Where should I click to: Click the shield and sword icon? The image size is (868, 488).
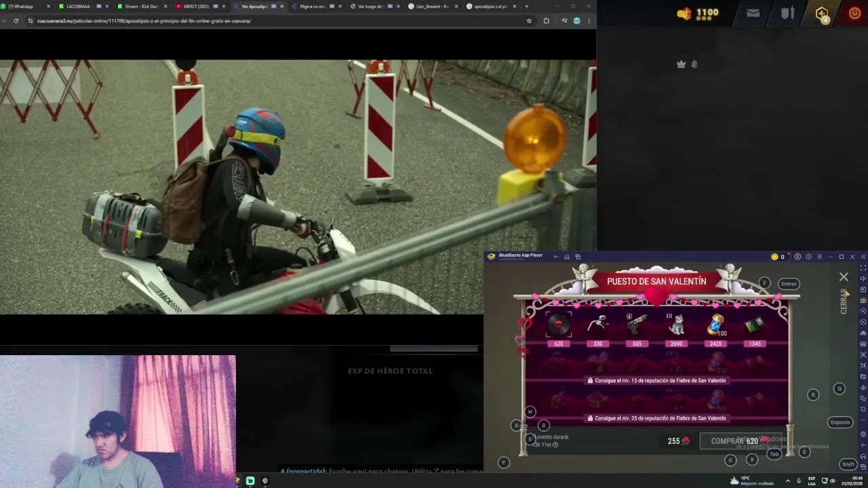(787, 13)
